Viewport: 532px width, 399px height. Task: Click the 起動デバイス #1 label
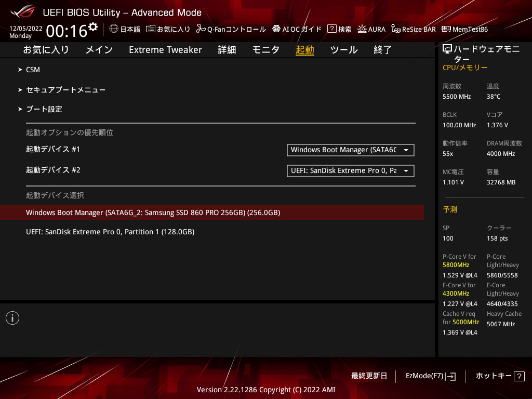[53, 149]
